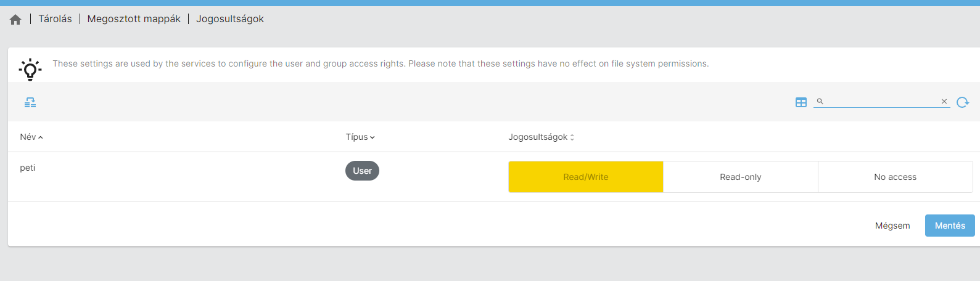Click the User type badge

coord(362,171)
